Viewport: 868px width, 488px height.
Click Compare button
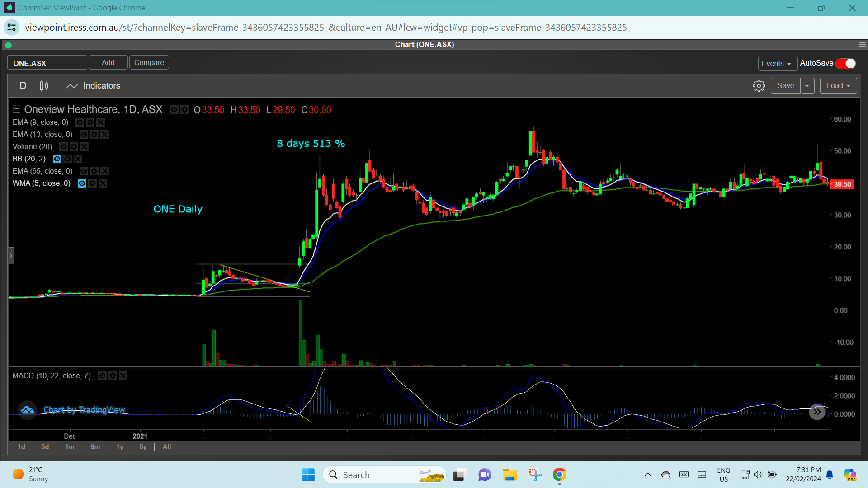click(149, 63)
